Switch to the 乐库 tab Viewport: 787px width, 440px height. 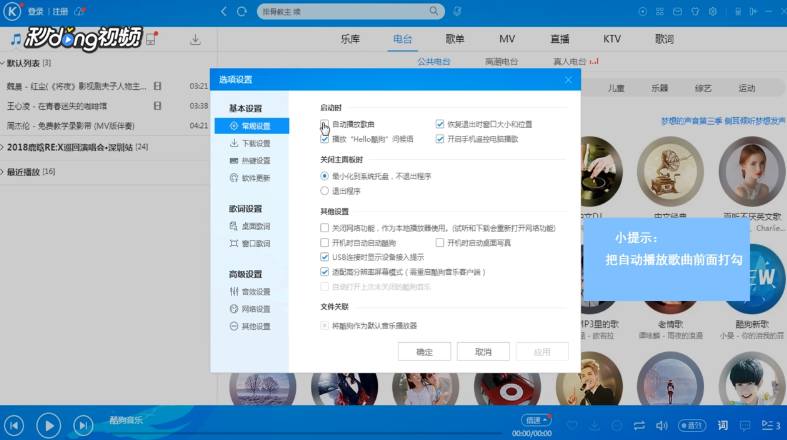coord(350,39)
